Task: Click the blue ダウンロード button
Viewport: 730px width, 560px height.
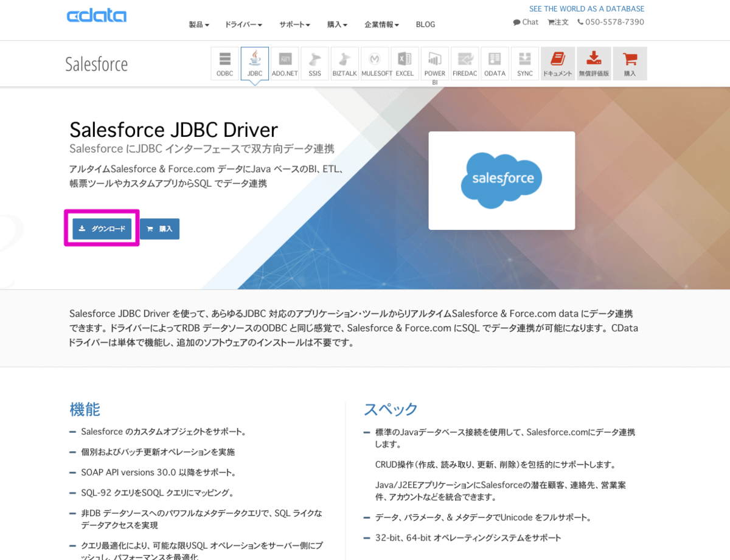Action: (x=102, y=229)
